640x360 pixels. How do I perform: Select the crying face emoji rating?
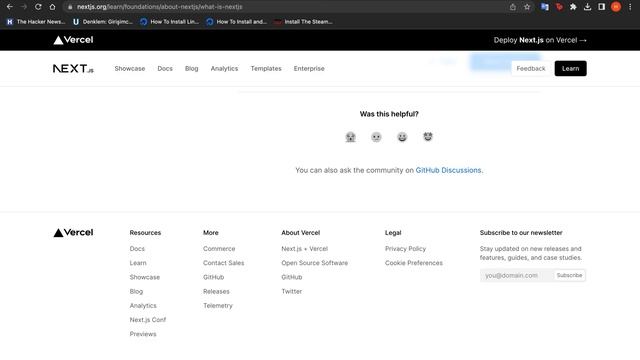click(x=350, y=137)
